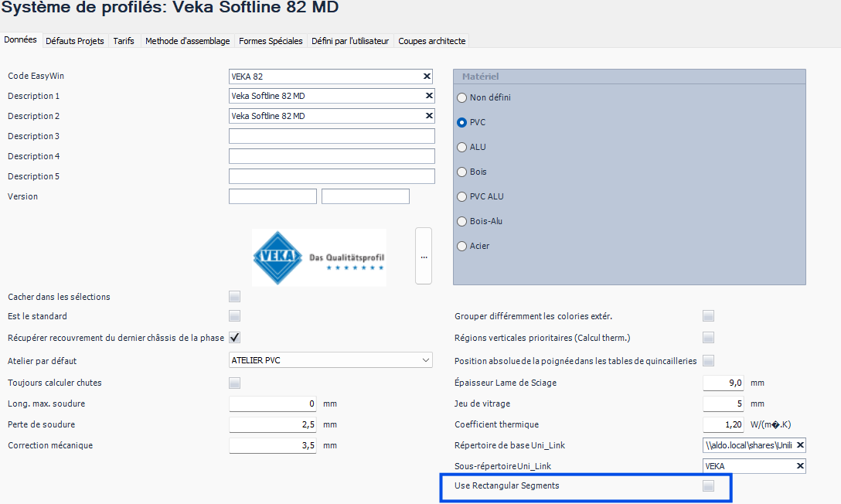841x504 pixels.
Task: Open the Tarifs tab
Action: [124, 41]
